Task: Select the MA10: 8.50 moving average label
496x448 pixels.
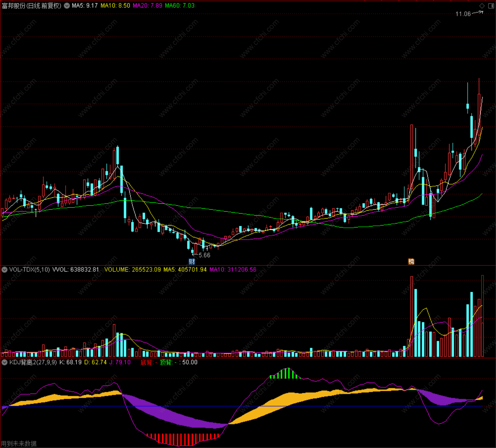Action: point(115,6)
